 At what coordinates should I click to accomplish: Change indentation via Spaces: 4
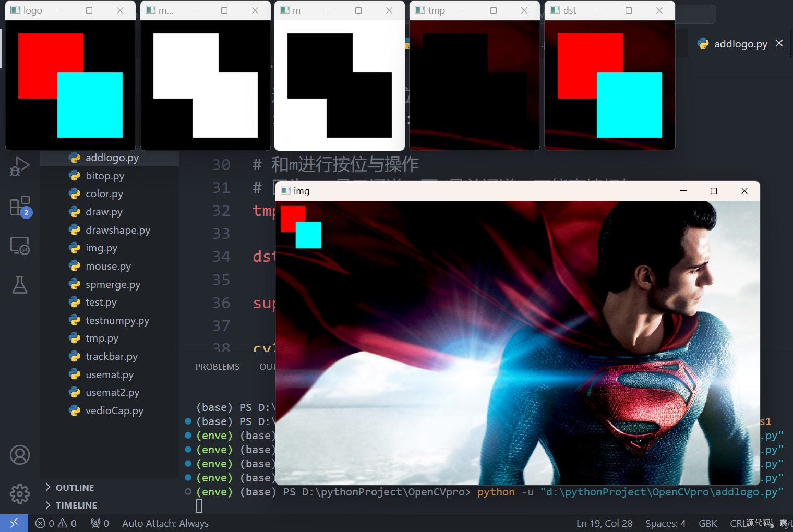[665, 523]
